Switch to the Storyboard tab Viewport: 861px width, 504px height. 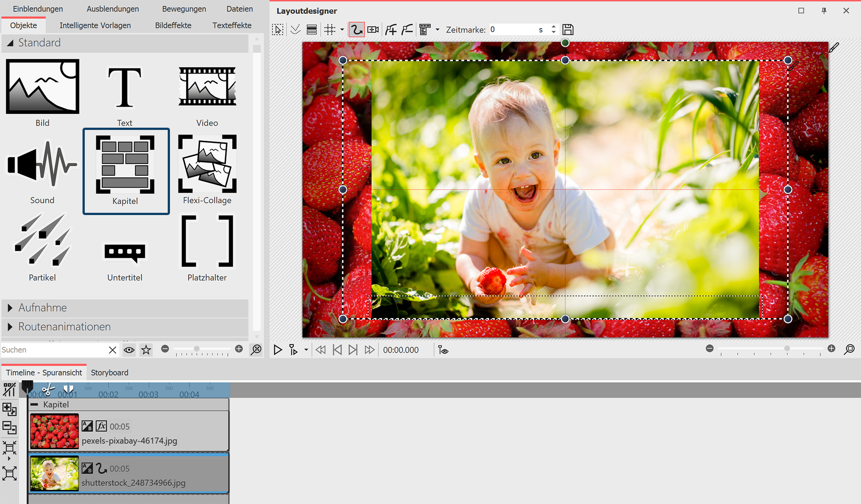109,372
